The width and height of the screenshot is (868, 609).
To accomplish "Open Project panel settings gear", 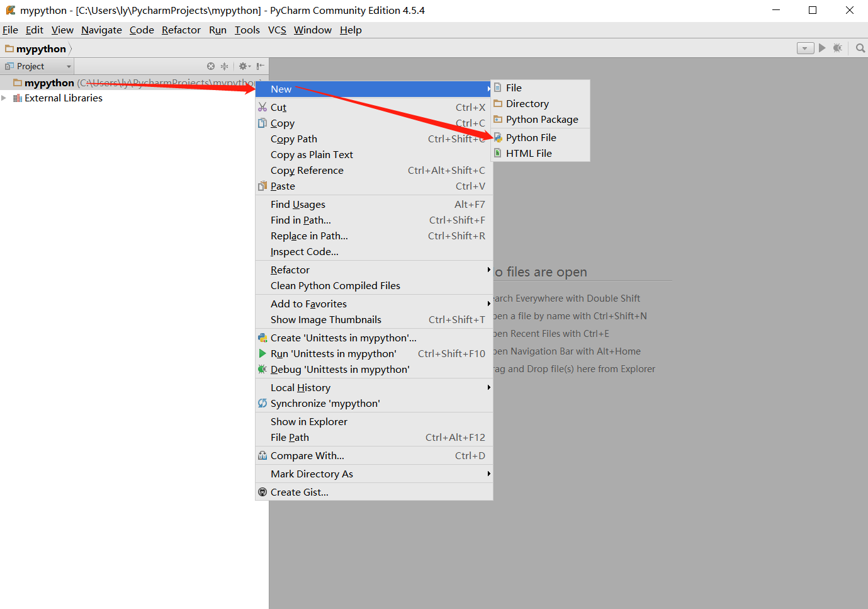I will pos(245,66).
